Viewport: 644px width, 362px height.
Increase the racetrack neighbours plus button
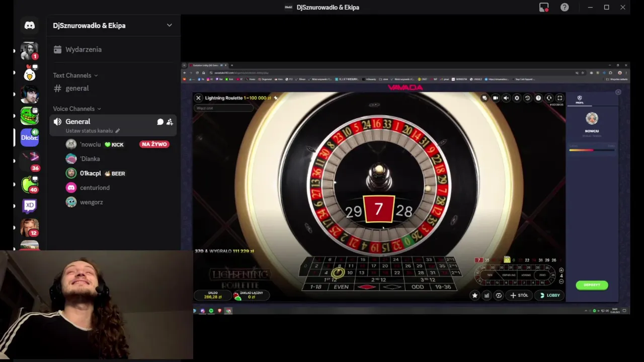click(561, 270)
